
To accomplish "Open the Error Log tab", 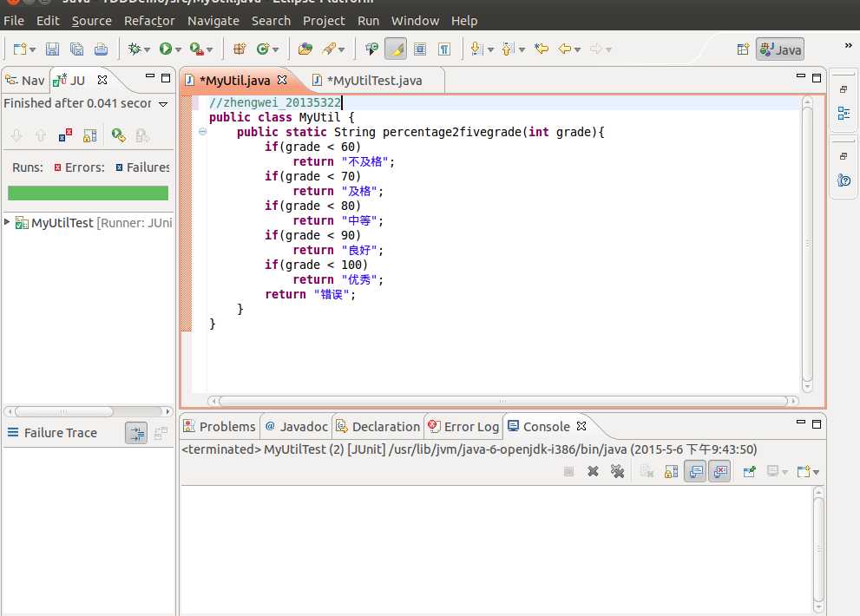I will pyautogui.click(x=464, y=427).
